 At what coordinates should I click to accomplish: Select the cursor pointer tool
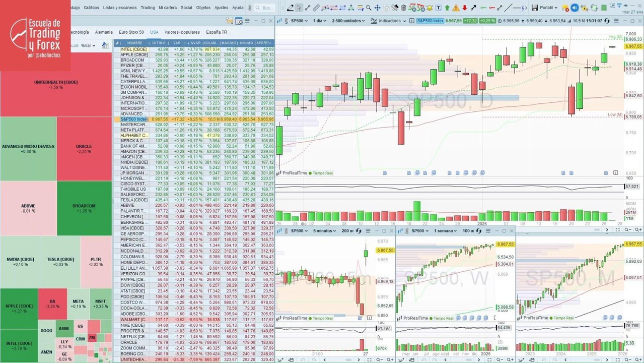click(x=299, y=8)
